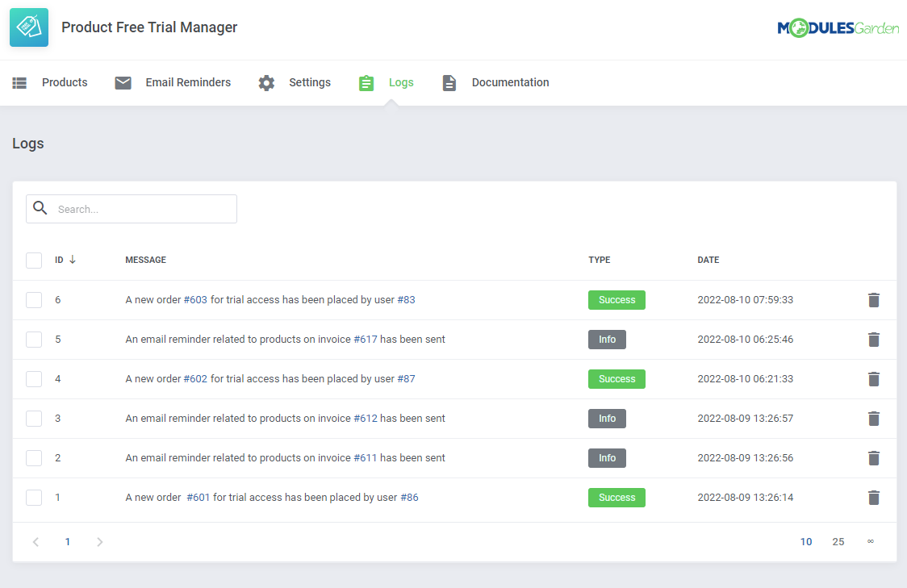This screenshot has height=588, width=907.
Task: Click date 2022-08-10 07:59:33
Action: coord(745,300)
